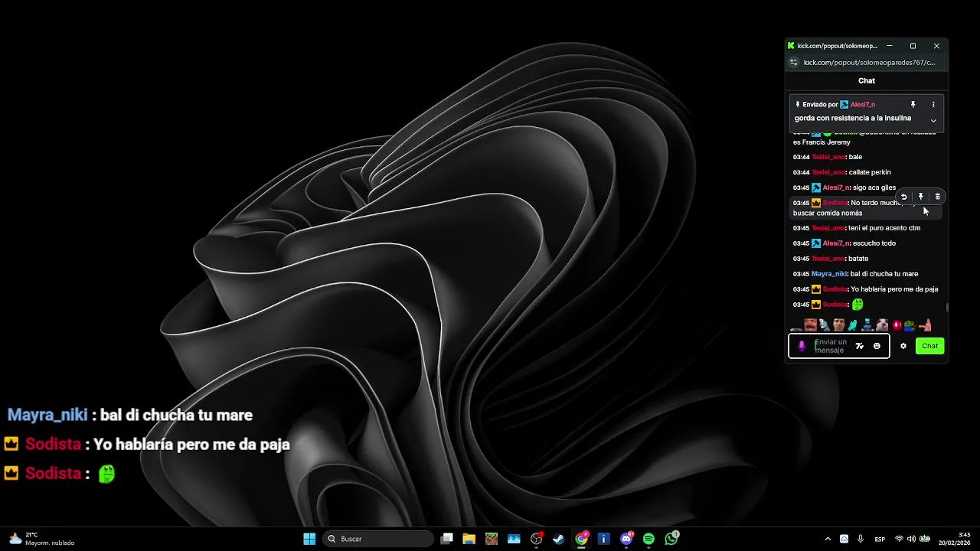The width and height of the screenshot is (980, 551).
Task: Click pinned text 'gorda con resistencia a la insulina'
Action: (853, 119)
